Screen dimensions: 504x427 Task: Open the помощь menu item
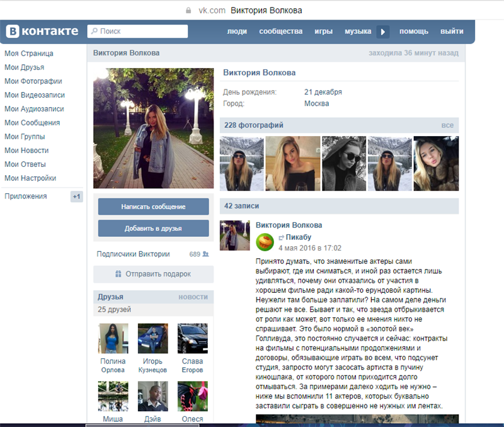click(414, 31)
